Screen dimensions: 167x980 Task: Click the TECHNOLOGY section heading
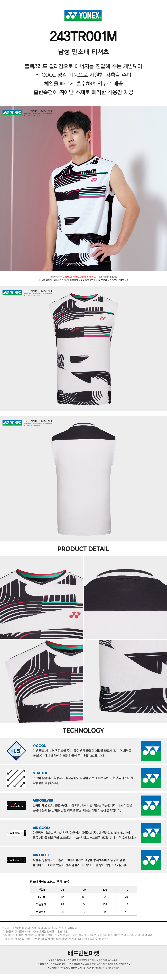tap(83, 730)
